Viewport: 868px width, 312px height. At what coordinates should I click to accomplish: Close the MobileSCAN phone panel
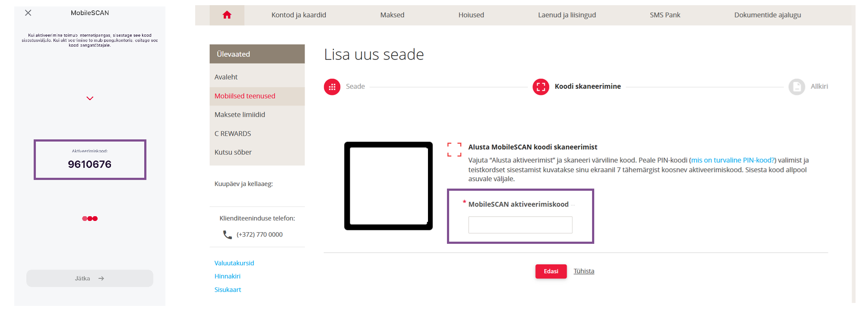(x=28, y=13)
